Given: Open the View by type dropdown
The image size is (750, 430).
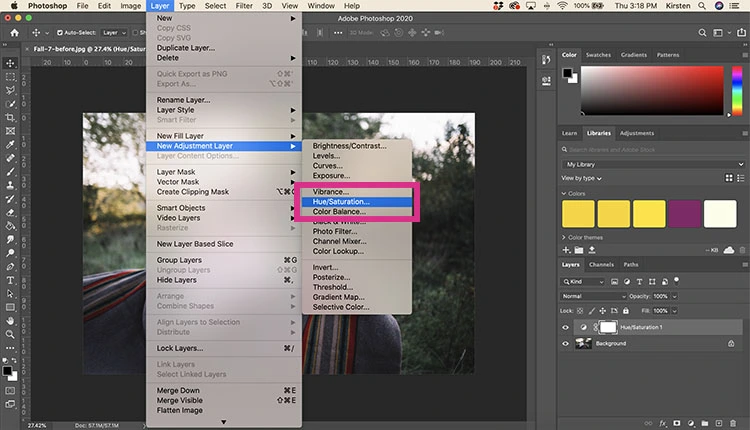Looking at the screenshot, I should (x=582, y=178).
